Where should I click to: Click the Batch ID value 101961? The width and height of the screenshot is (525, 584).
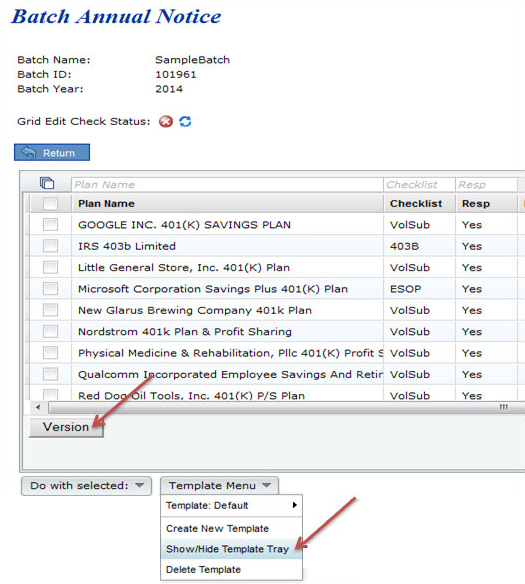tap(175, 74)
